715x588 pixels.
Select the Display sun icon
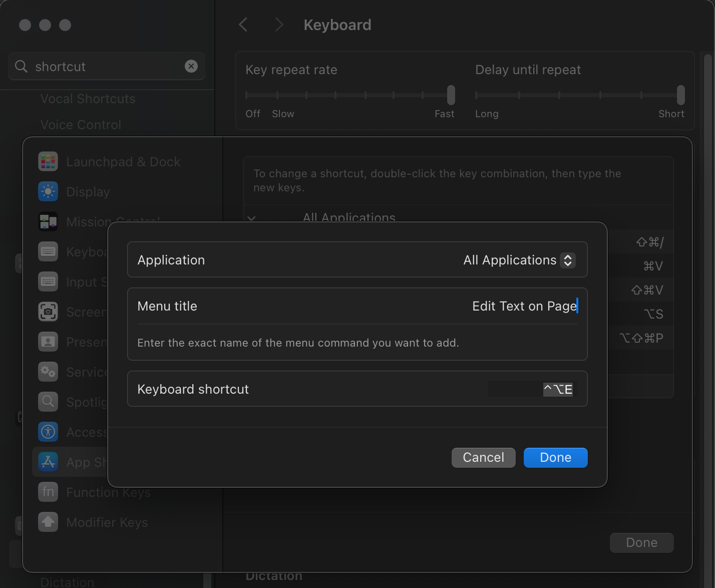(48, 192)
